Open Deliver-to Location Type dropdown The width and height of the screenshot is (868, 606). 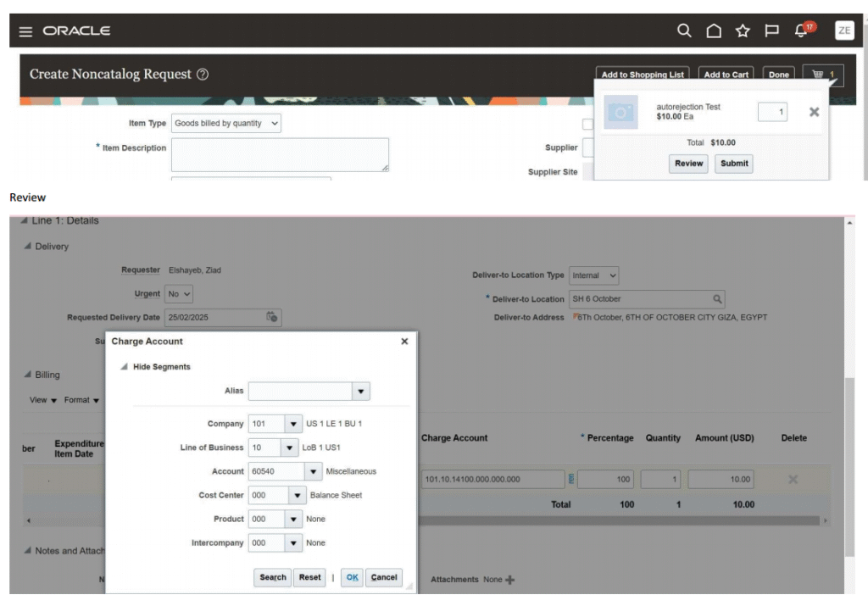click(593, 275)
